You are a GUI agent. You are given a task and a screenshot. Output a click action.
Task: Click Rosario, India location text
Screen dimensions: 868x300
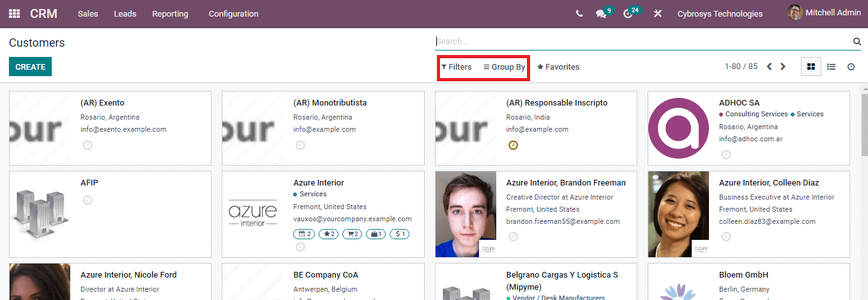(x=528, y=117)
